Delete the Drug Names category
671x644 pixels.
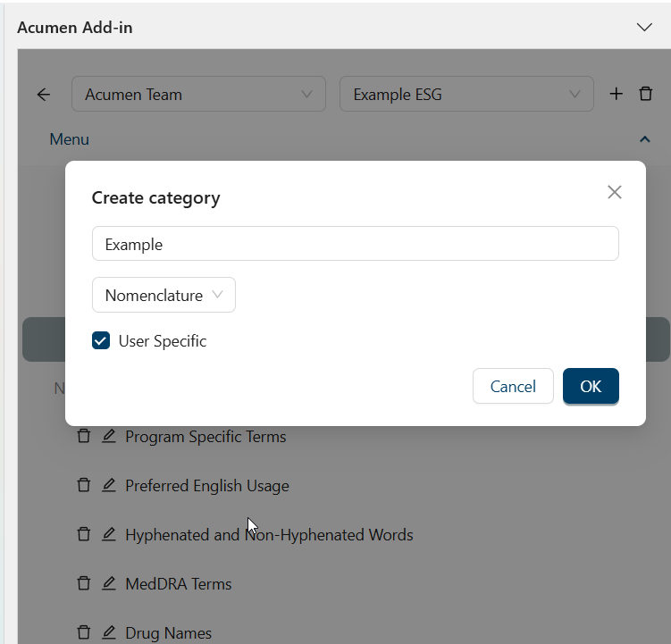(x=84, y=632)
